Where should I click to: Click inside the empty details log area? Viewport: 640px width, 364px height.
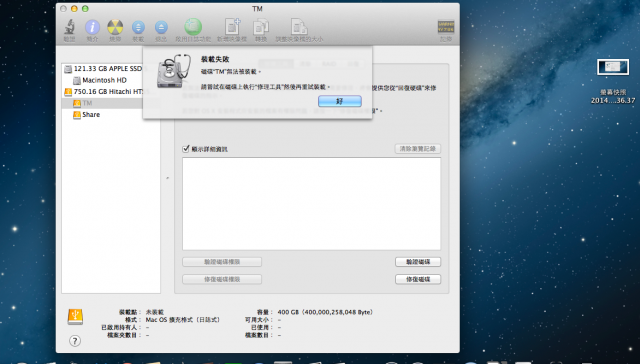(311, 204)
